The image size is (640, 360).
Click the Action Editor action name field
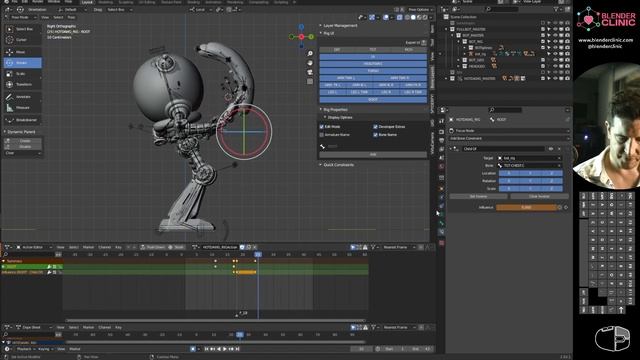pos(220,247)
